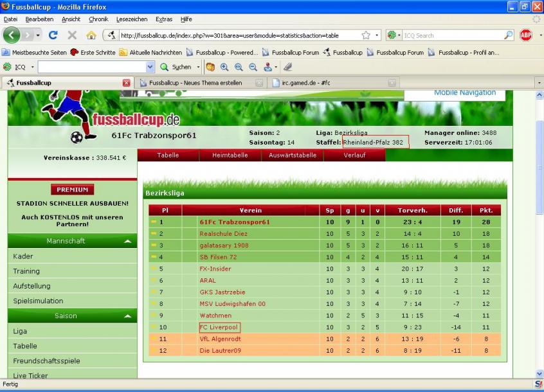The image size is (544, 392).
Task: Click the magnifier icon in ICQ search box
Action: coord(508,35)
